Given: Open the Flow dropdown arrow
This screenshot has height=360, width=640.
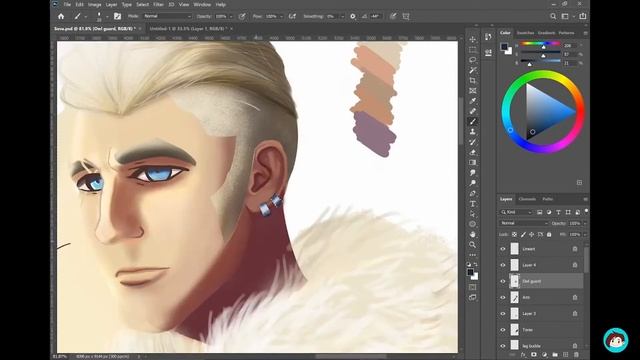Looking at the screenshot, I should coord(281,17).
